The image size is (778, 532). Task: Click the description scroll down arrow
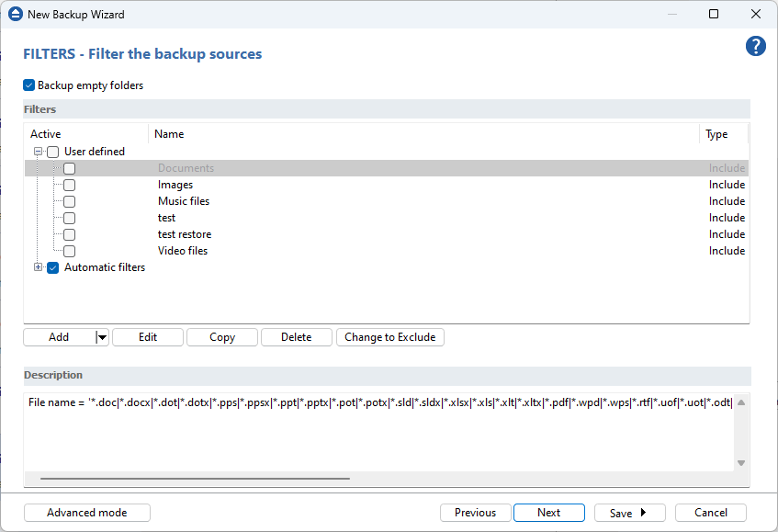[741, 463]
